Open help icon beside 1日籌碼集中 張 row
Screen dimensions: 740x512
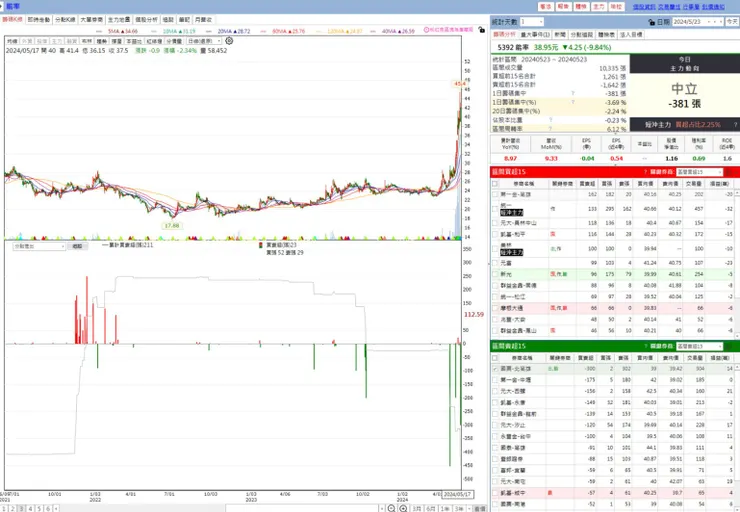pyautogui.click(x=572, y=93)
